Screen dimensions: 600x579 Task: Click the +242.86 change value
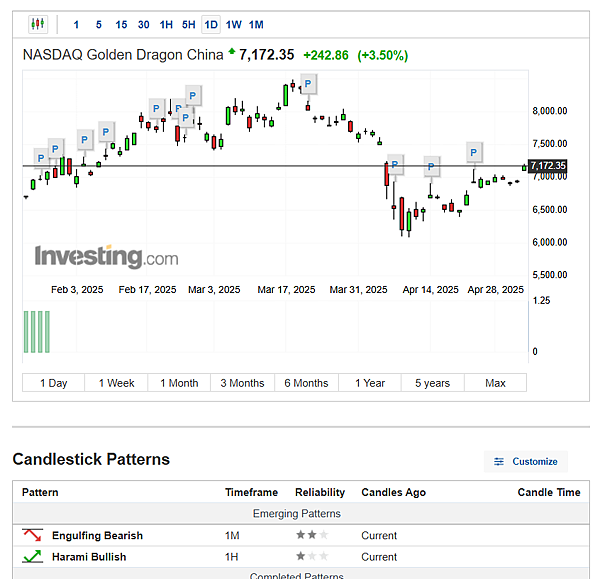coord(326,55)
